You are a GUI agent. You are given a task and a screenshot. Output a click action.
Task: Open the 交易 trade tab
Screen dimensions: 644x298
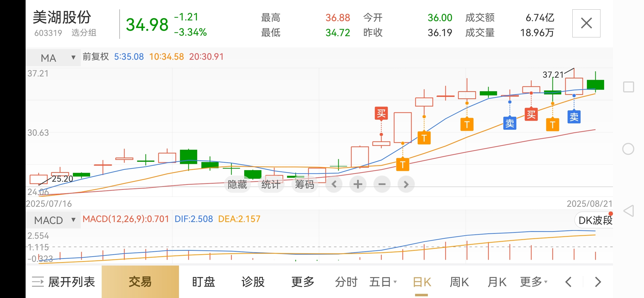140,282
